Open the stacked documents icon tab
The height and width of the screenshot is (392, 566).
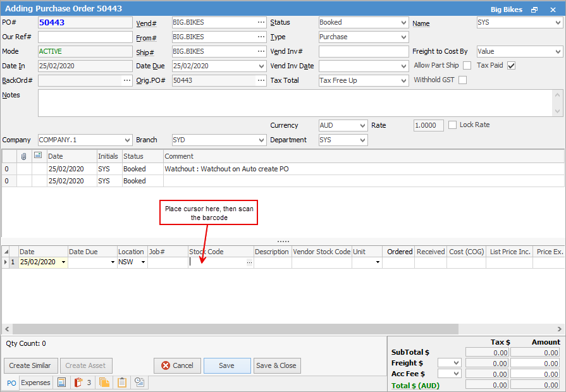click(x=104, y=383)
